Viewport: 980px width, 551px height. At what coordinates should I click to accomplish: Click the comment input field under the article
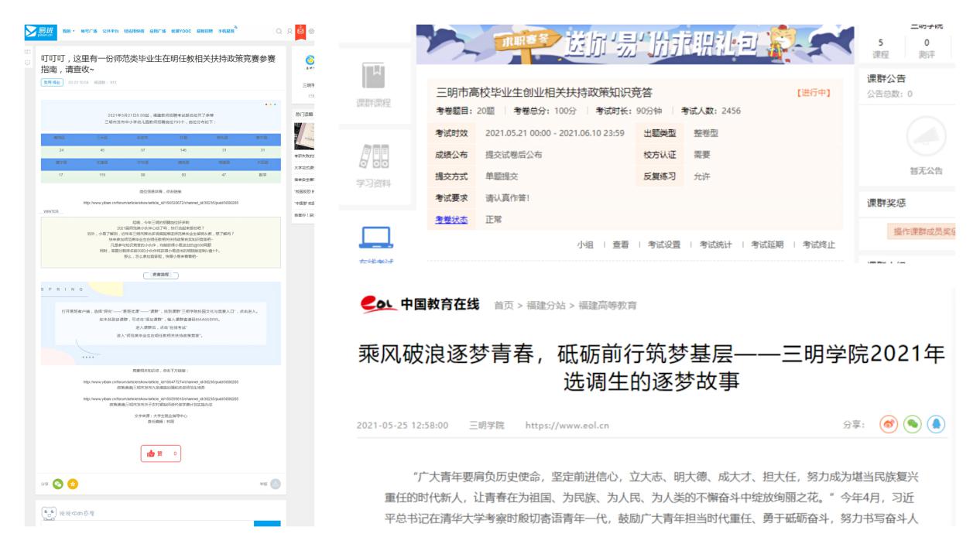click(x=147, y=524)
